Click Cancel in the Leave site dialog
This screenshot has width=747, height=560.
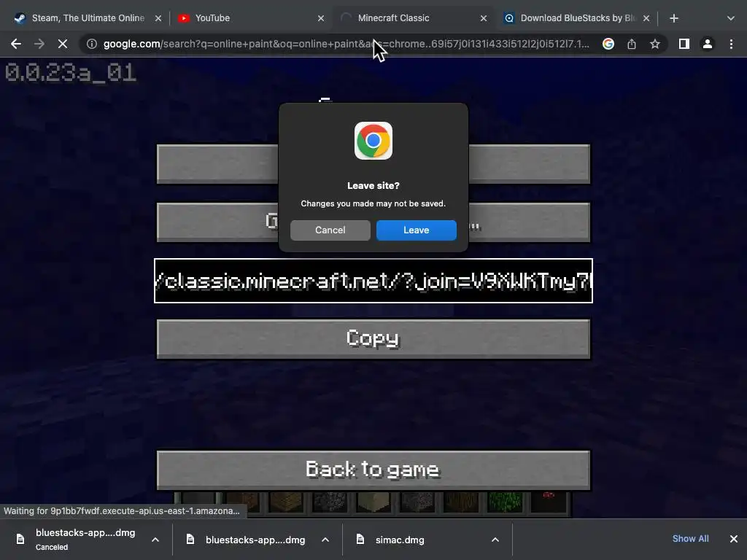coord(330,230)
